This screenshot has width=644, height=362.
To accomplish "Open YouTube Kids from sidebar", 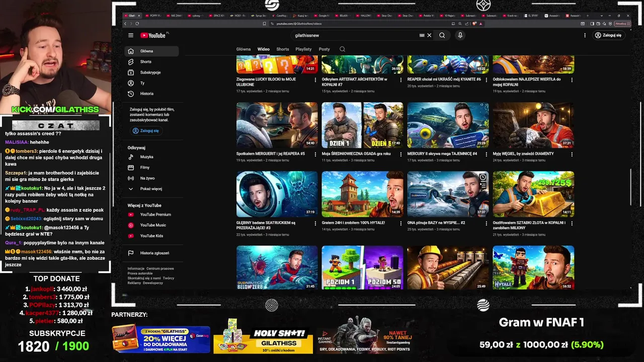I will click(x=151, y=236).
